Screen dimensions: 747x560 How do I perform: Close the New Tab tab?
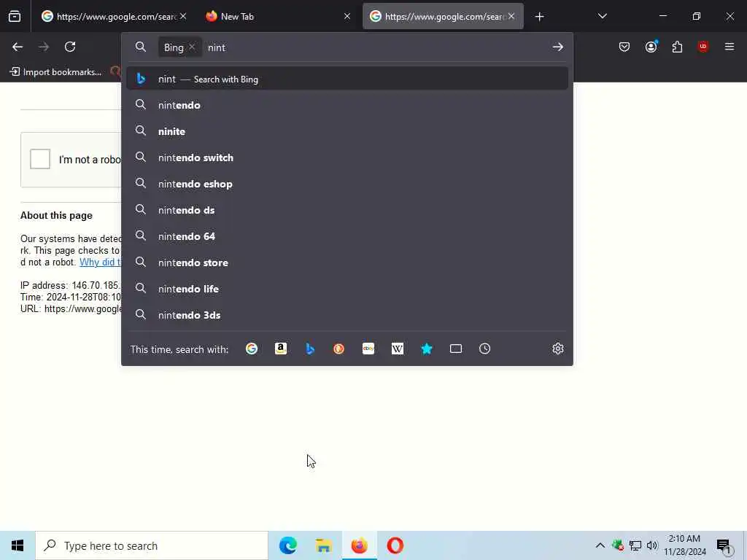pos(347,17)
